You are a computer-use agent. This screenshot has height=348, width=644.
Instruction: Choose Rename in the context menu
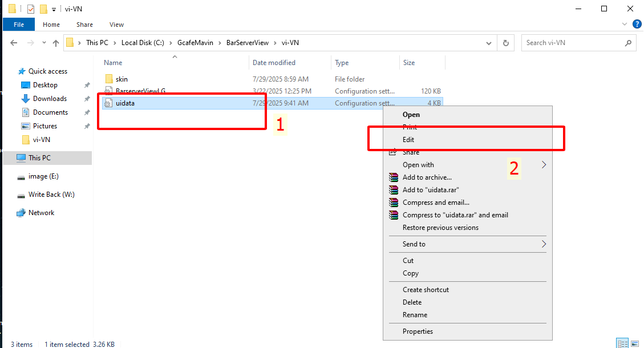(467, 315)
